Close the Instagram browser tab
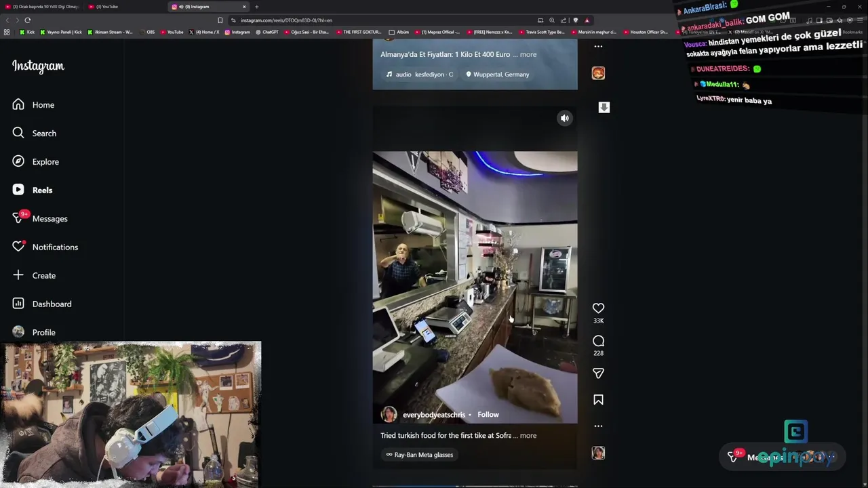The image size is (868, 488). pos(244,7)
